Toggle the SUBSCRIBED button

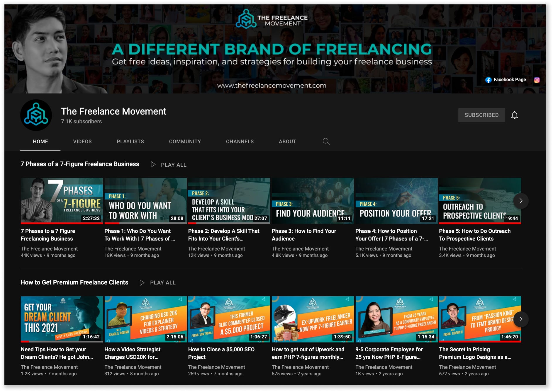coord(481,115)
